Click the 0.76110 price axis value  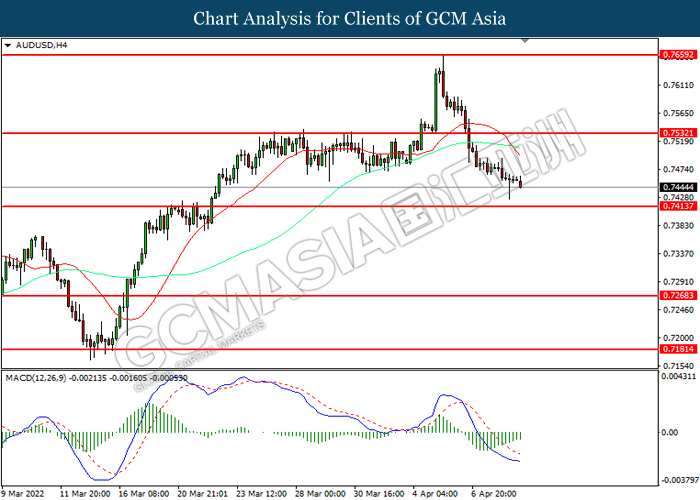[678, 85]
